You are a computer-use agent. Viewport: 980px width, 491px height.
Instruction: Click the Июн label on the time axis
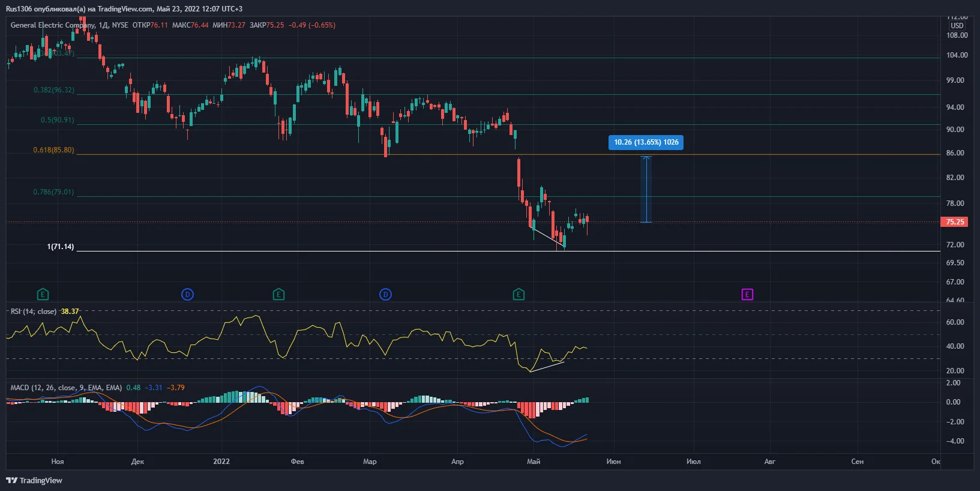[x=613, y=462]
